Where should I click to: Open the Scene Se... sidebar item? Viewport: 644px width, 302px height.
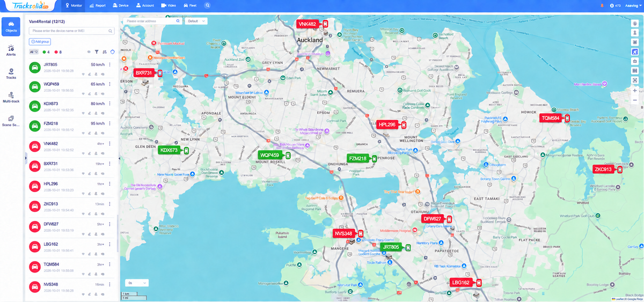click(11, 120)
